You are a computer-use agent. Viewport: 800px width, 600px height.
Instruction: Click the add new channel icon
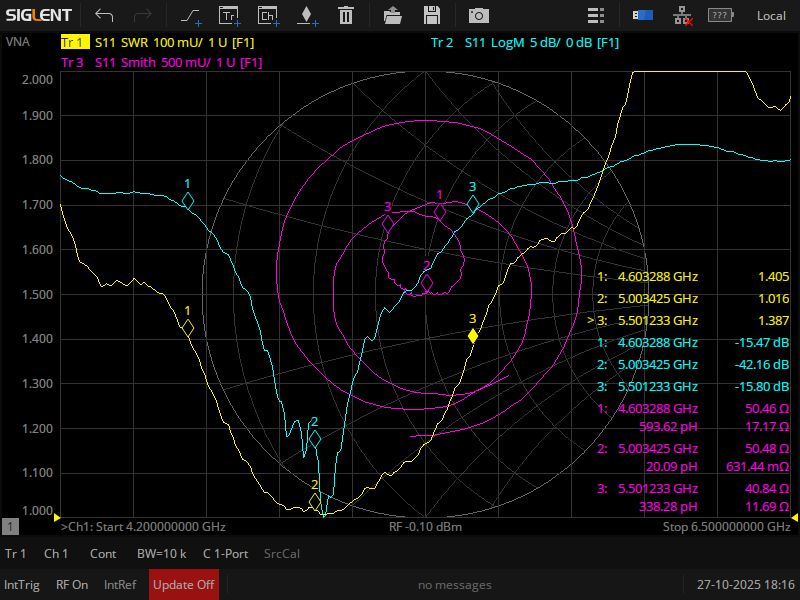point(268,15)
